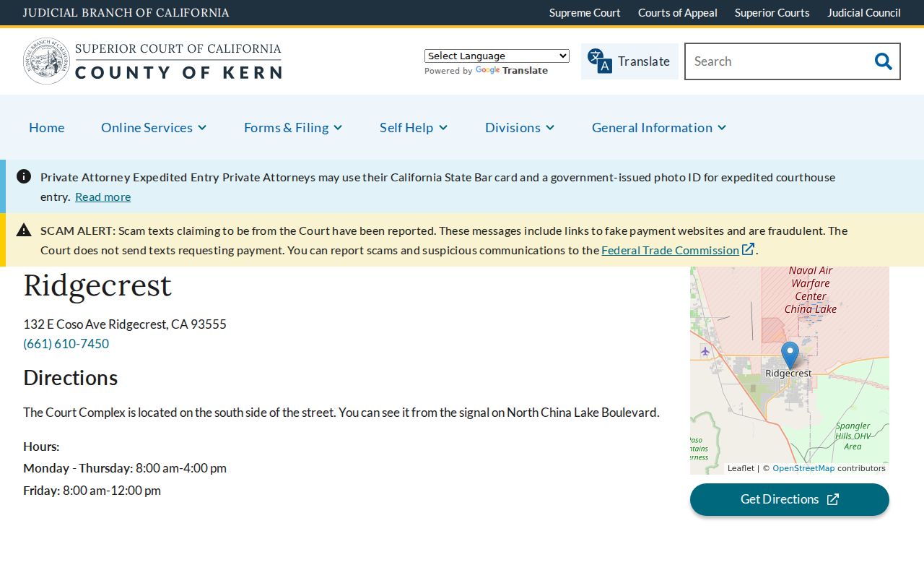Click Superior Court County of Kern title
Screen dimensions: 924x578
178,61
